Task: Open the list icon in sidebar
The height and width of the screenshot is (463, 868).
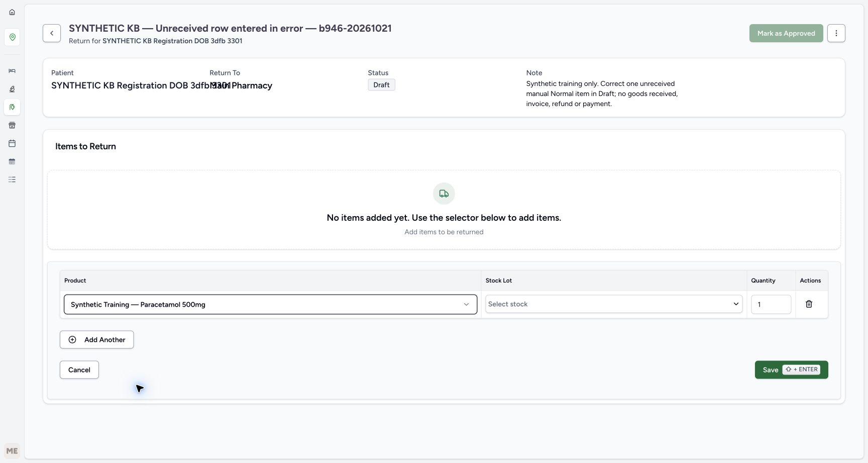Action: pyautogui.click(x=12, y=179)
